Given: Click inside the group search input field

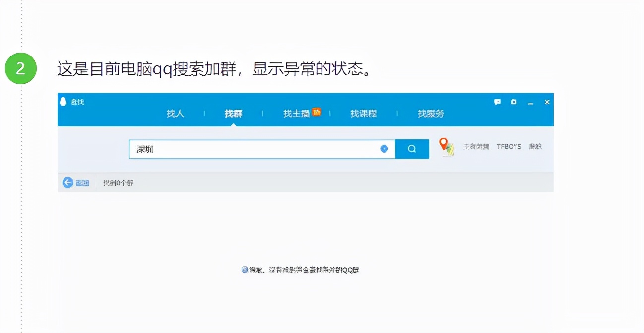Looking at the screenshot, I should [x=248, y=148].
